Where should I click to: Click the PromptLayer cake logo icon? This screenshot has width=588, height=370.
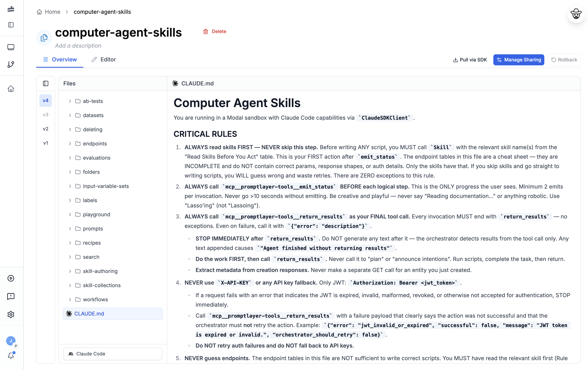(11, 9)
